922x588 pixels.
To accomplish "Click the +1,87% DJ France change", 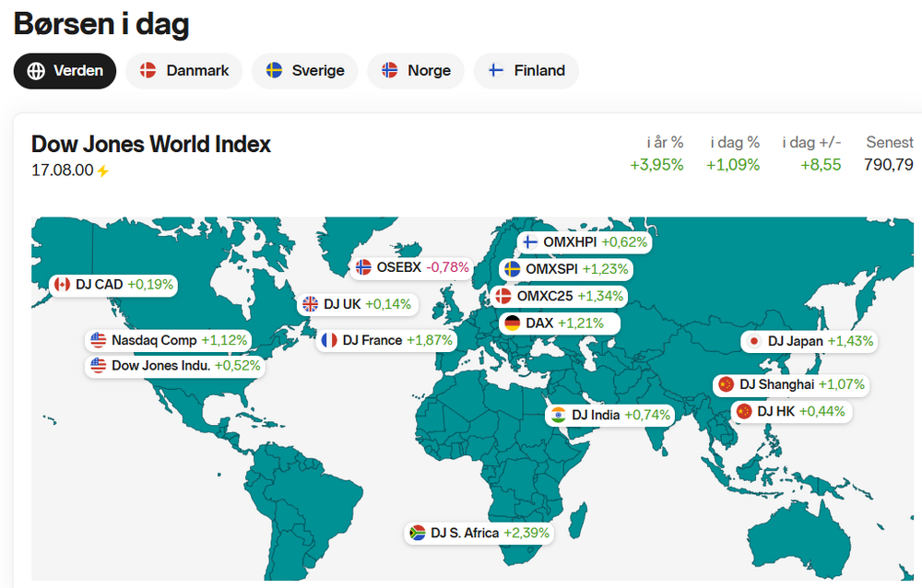I will pos(430,340).
